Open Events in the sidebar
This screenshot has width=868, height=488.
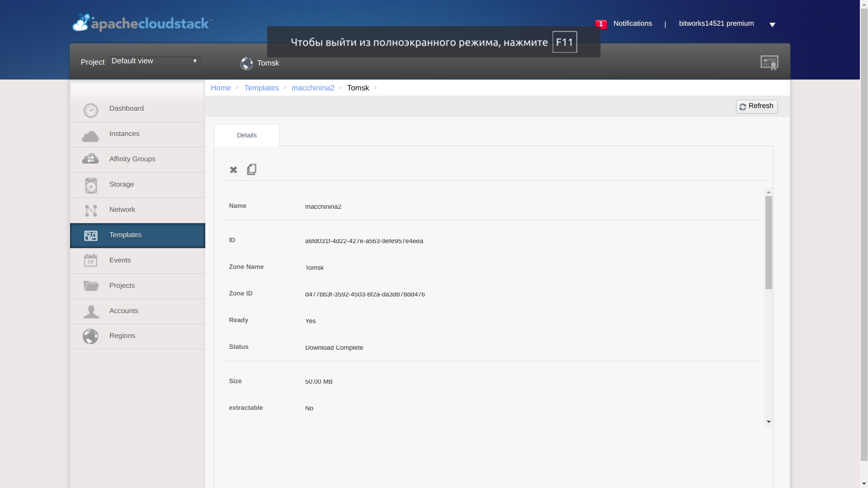137,261
